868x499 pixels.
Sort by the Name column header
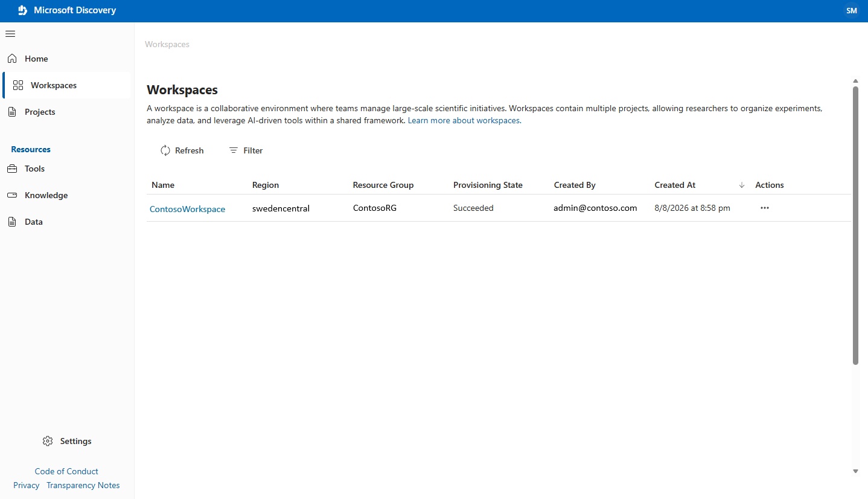(163, 185)
